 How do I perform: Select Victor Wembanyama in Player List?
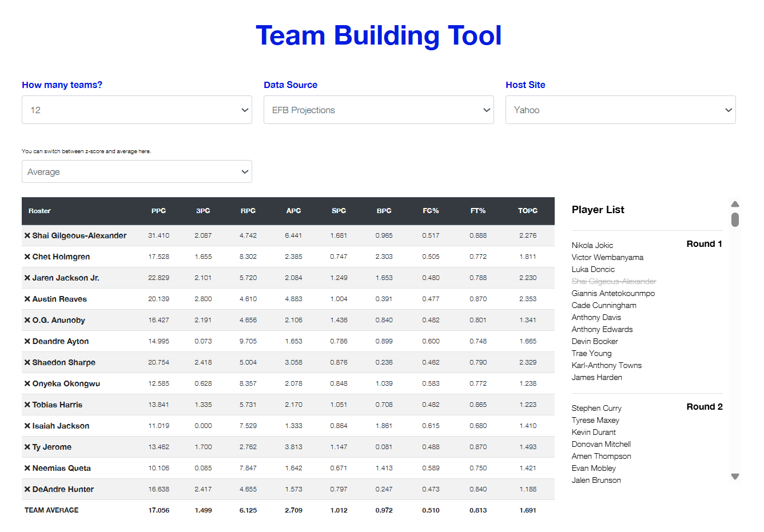pos(607,257)
